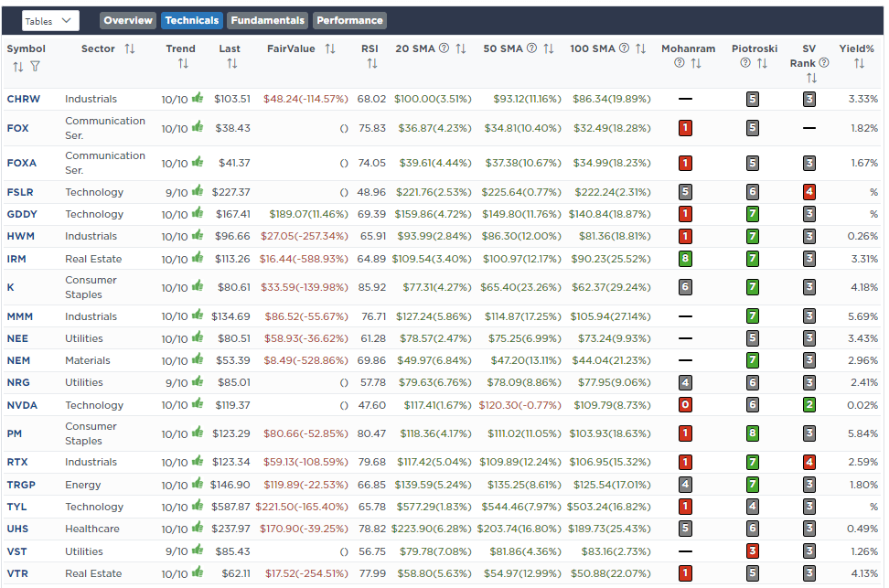This screenshot has width=889, height=588.
Task: Sort by SV Rank arrows
Action: coord(812,79)
